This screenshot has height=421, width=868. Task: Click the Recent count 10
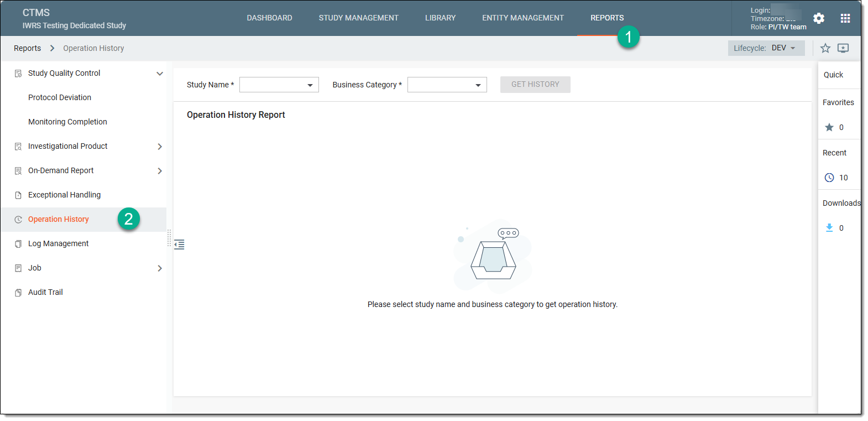point(843,178)
